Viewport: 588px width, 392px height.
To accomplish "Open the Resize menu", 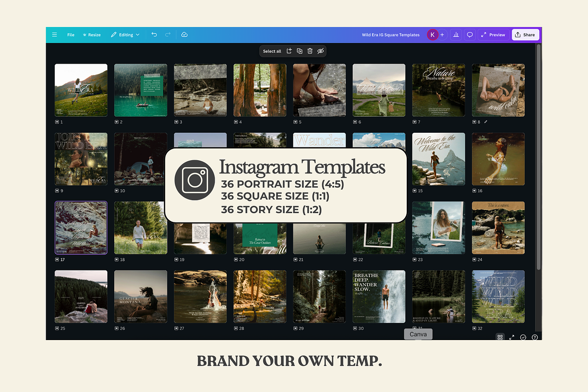I will (91, 35).
